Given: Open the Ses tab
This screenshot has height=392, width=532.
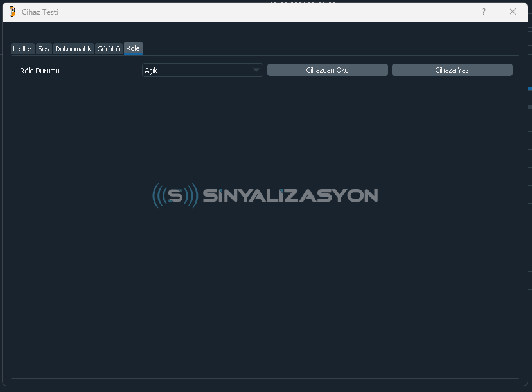Looking at the screenshot, I should (x=44, y=49).
